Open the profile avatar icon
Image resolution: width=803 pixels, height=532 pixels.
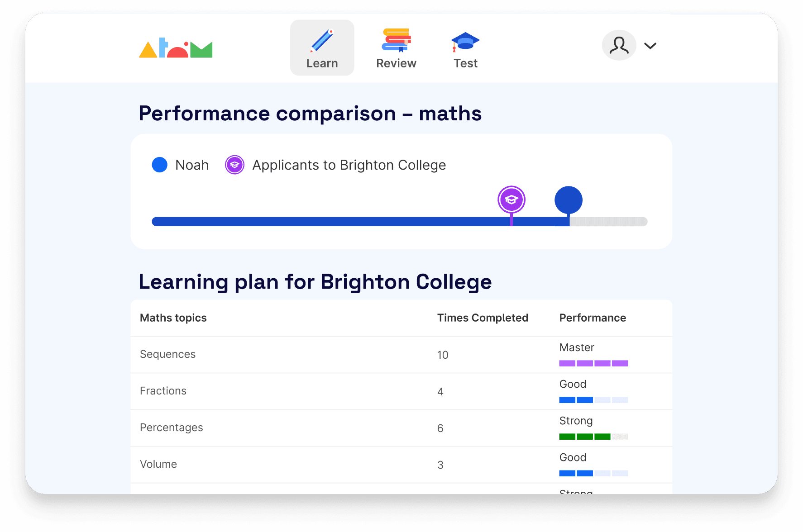coord(619,45)
